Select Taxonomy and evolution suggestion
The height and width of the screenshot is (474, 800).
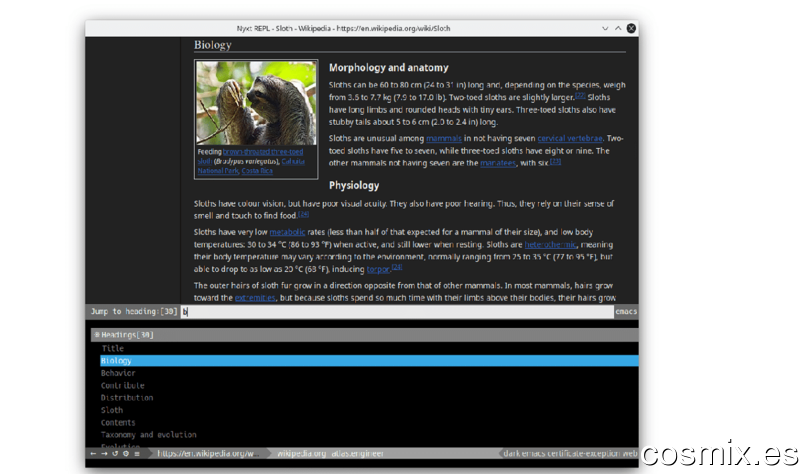tap(148, 435)
